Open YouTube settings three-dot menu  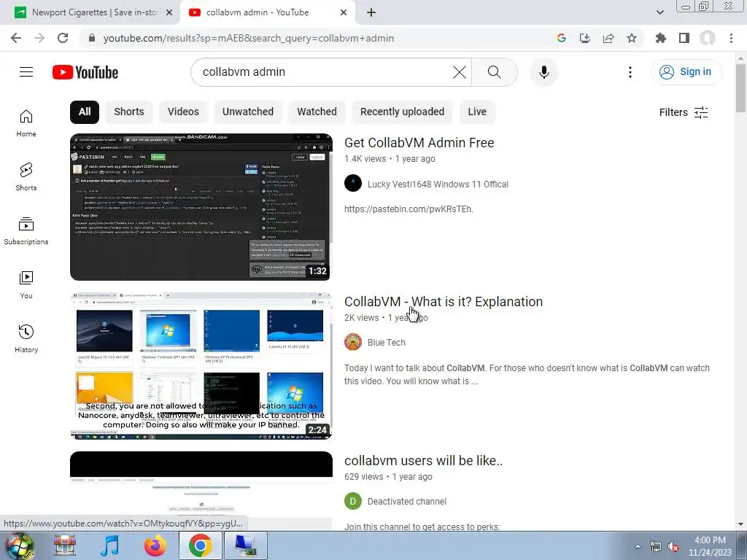(630, 72)
